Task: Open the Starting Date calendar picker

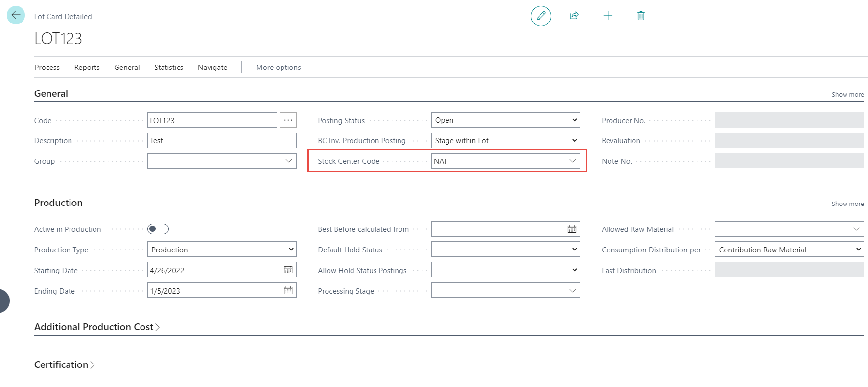Action: (288, 270)
